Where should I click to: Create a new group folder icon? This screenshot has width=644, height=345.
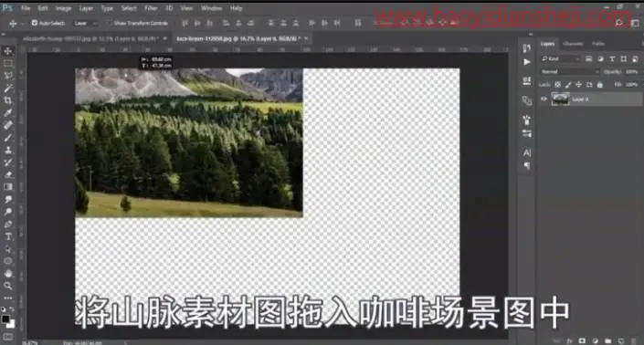pos(607,341)
